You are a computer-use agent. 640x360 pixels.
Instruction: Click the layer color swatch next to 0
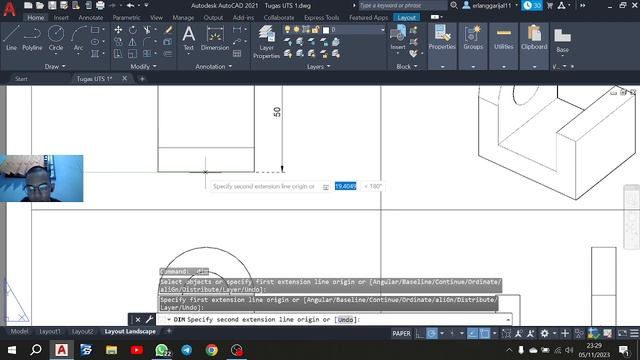326,30
